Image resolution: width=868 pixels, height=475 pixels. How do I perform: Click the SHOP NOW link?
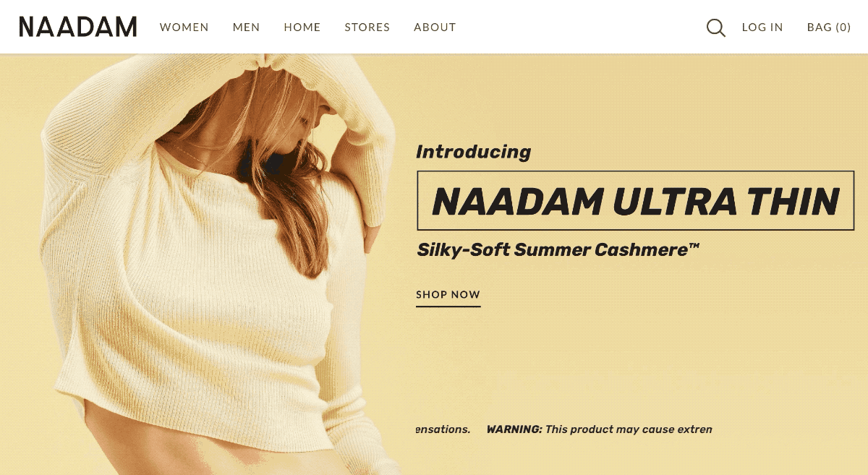pyautogui.click(x=448, y=295)
